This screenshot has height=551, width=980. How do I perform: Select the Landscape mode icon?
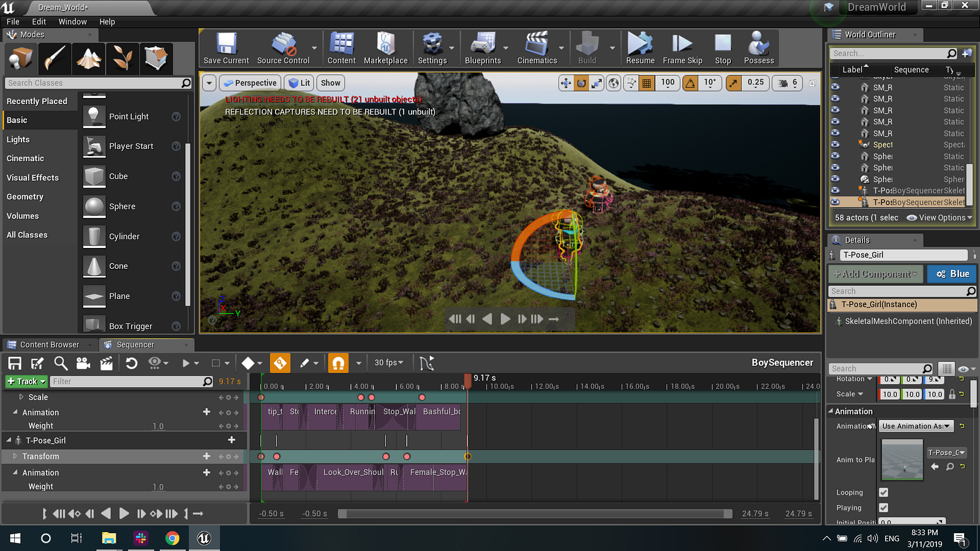click(x=89, y=59)
